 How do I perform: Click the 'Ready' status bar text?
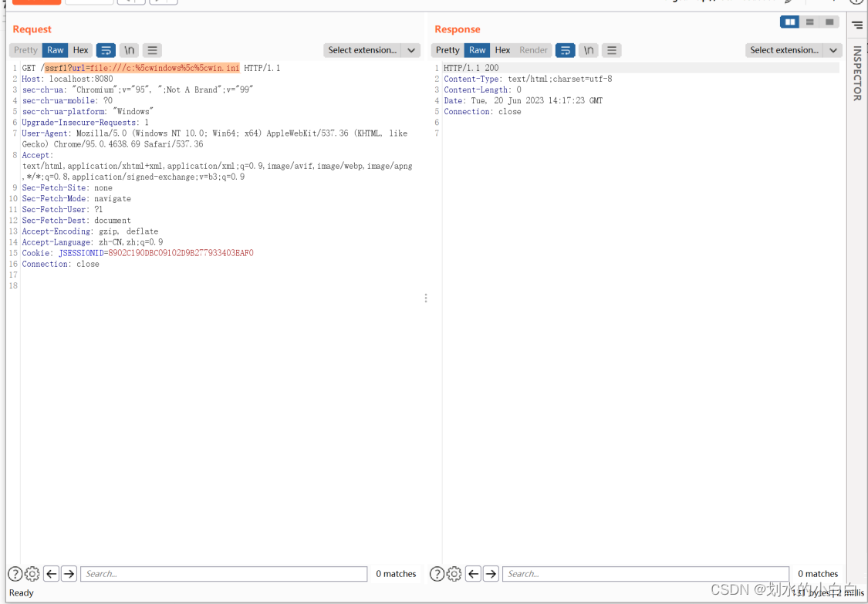(x=22, y=593)
